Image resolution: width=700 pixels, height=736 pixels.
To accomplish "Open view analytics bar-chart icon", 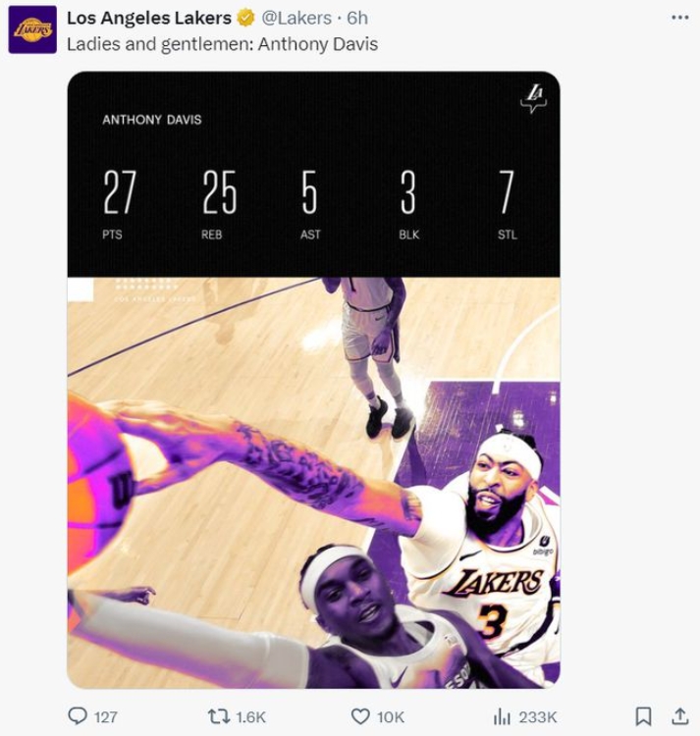I will pyautogui.click(x=502, y=716).
